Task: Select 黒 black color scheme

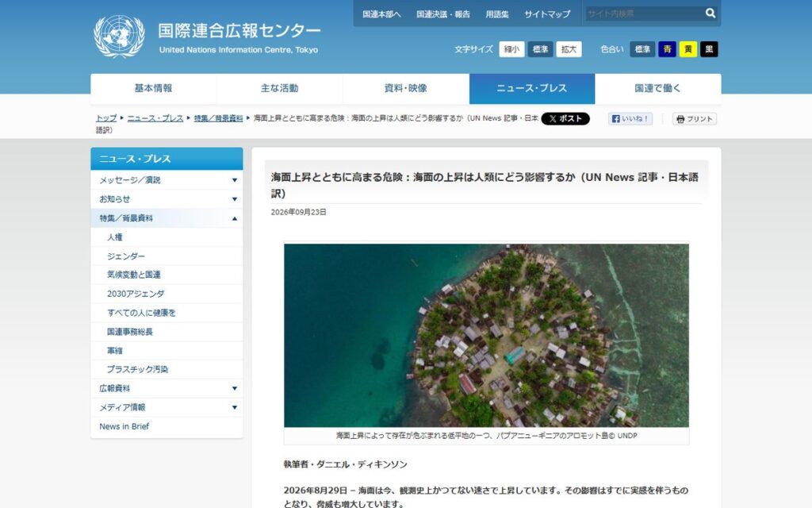Action: pyautogui.click(x=709, y=49)
